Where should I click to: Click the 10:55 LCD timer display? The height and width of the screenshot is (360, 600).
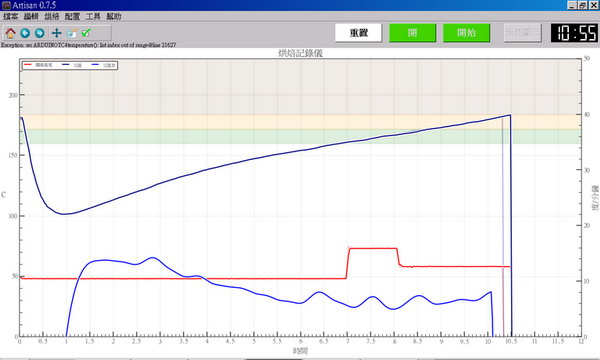coord(574,33)
